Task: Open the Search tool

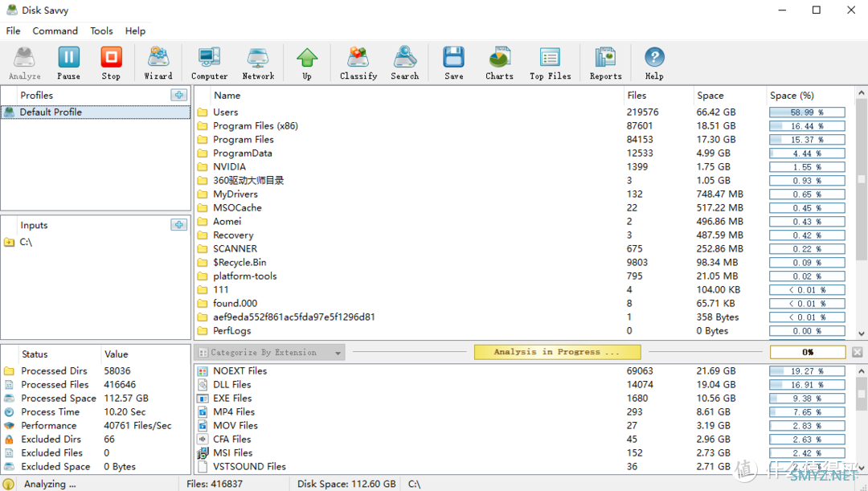Action: point(404,63)
